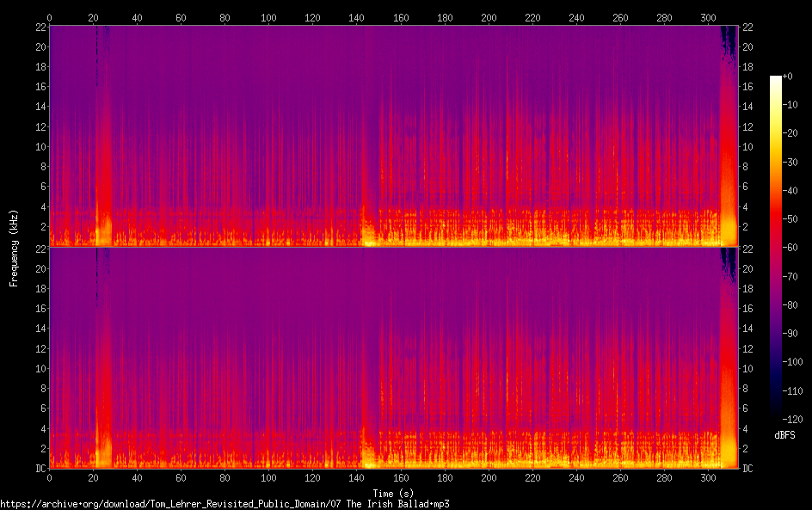Viewport: 812px width, 510px height.
Task: Click the 160 tick on the top time axis
Action: 400,17
